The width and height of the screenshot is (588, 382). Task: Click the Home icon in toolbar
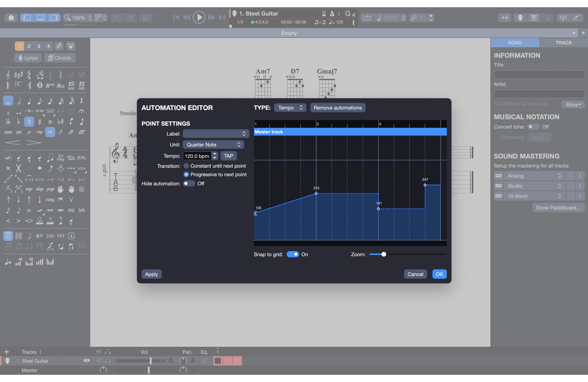coord(11,17)
